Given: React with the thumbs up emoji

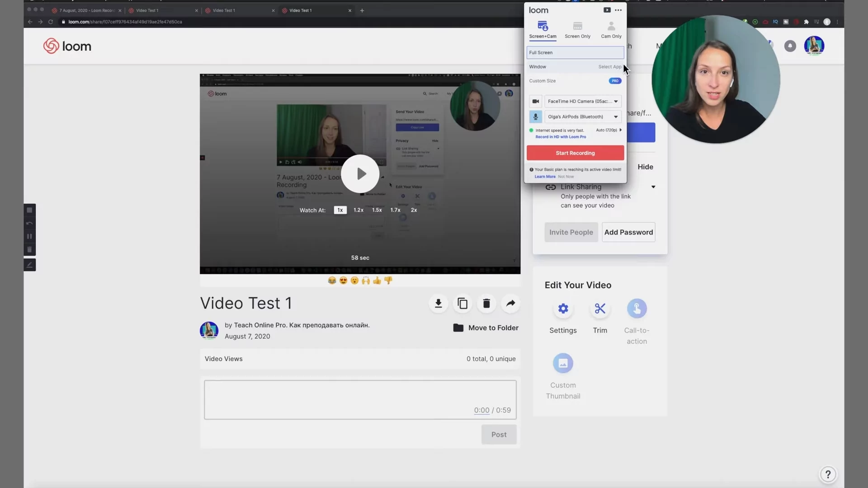Looking at the screenshot, I should click(x=377, y=281).
